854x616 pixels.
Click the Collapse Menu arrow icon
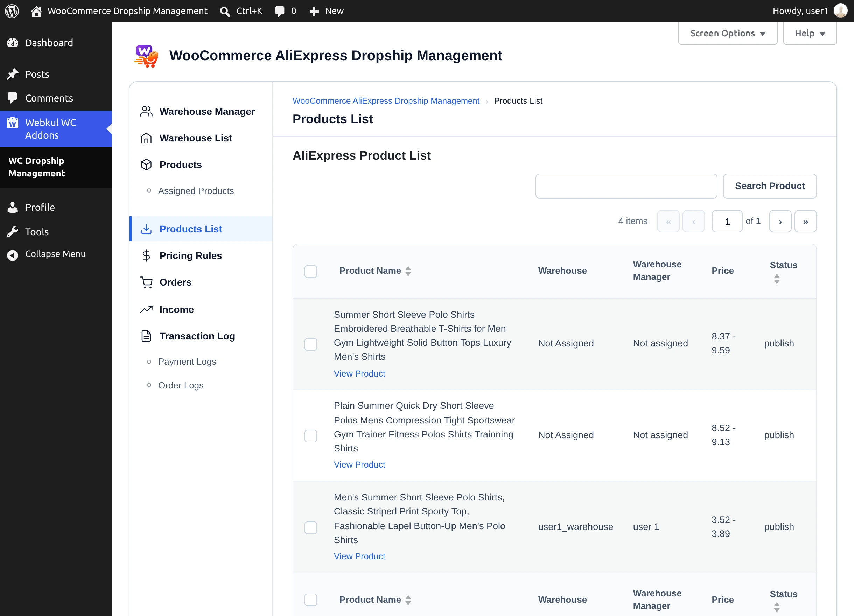[13, 255]
